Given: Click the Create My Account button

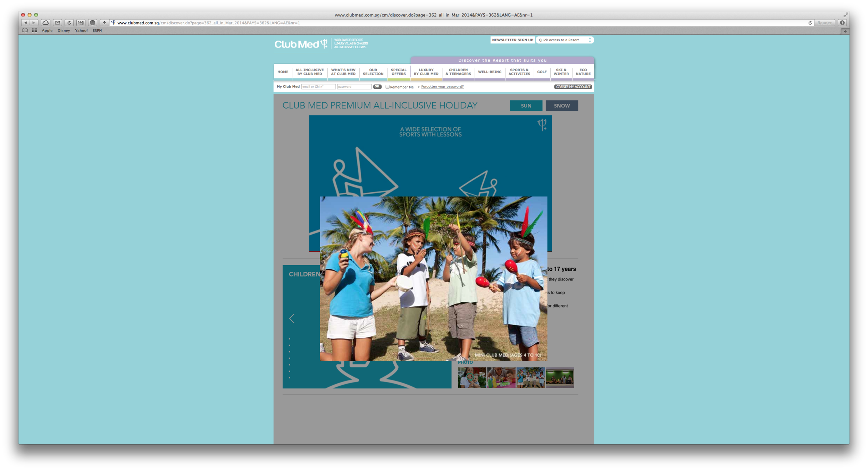Looking at the screenshot, I should (573, 87).
